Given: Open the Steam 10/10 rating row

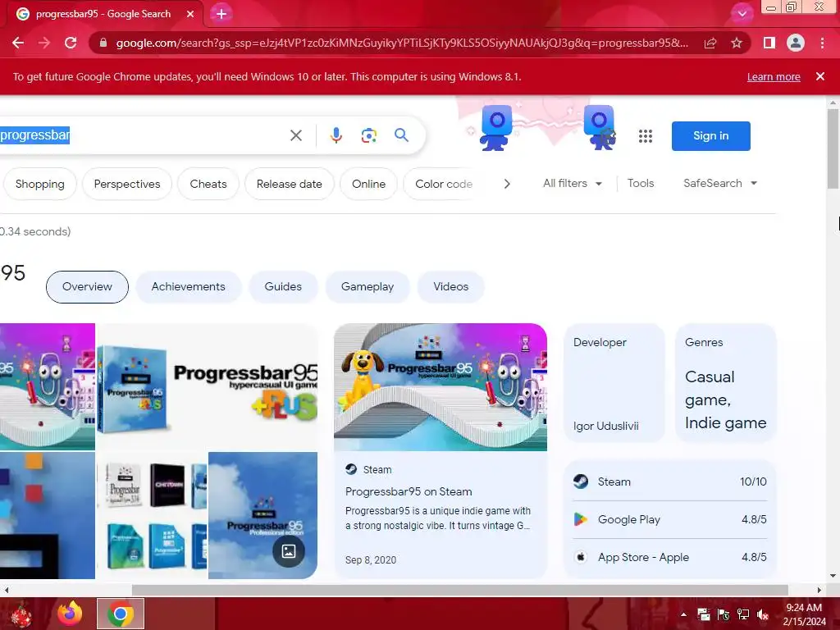Looking at the screenshot, I should pyautogui.click(x=669, y=482).
